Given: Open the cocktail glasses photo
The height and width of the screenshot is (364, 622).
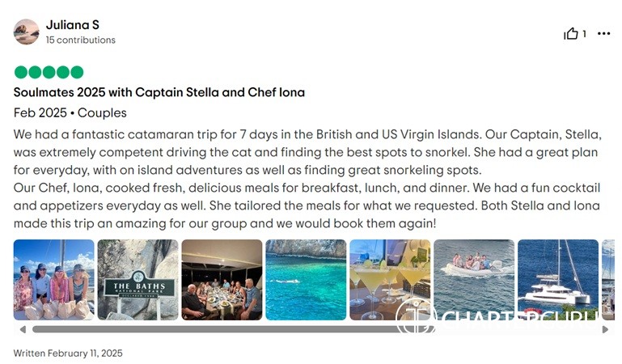Looking at the screenshot, I should [390, 280].
